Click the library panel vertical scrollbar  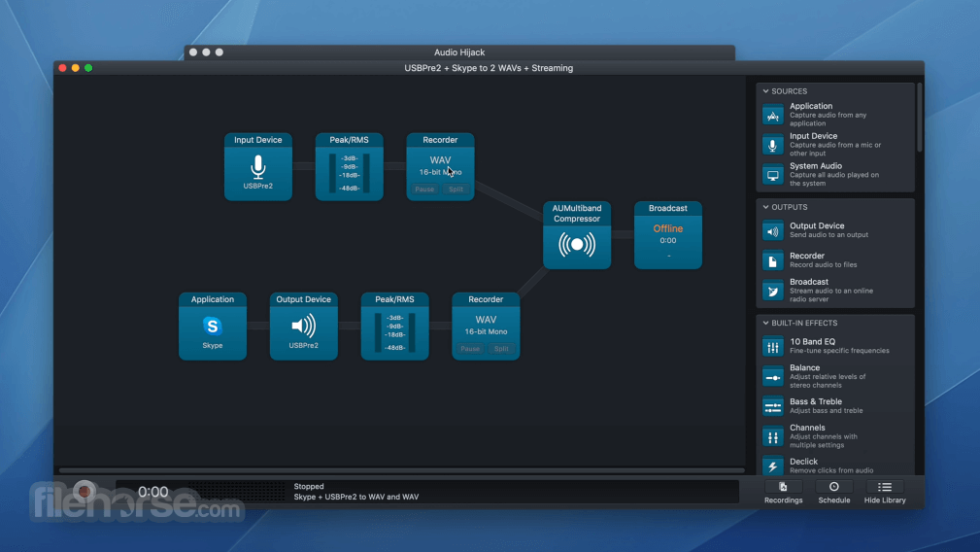[920, 118]
